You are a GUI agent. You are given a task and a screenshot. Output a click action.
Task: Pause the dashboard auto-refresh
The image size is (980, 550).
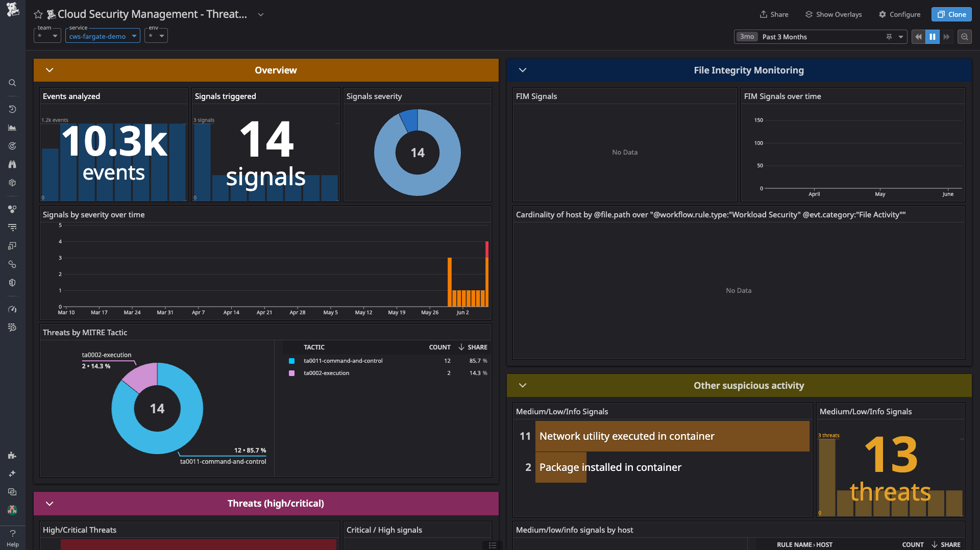pos(933,37)
